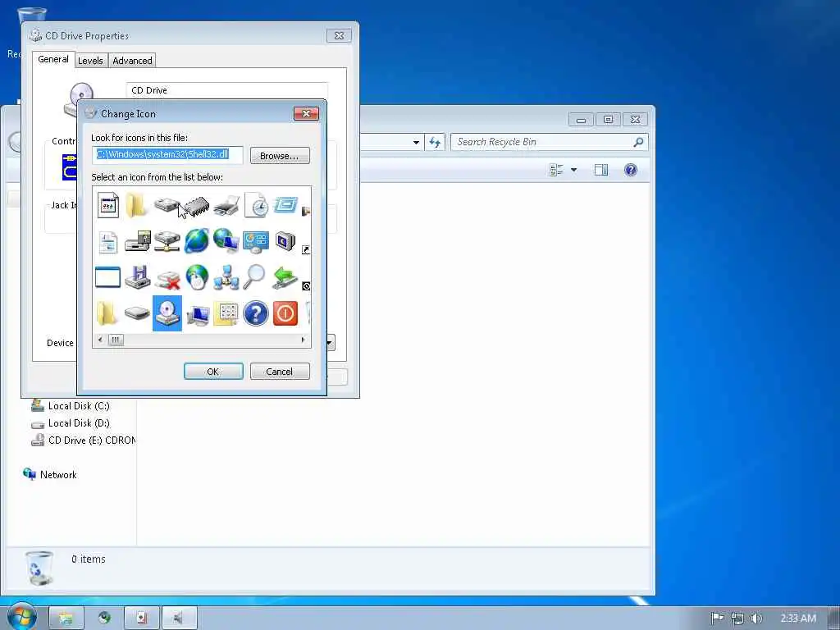Choose the Internet Explorer globe icon
The image size is (840, 630).
(x=197, y=240)
